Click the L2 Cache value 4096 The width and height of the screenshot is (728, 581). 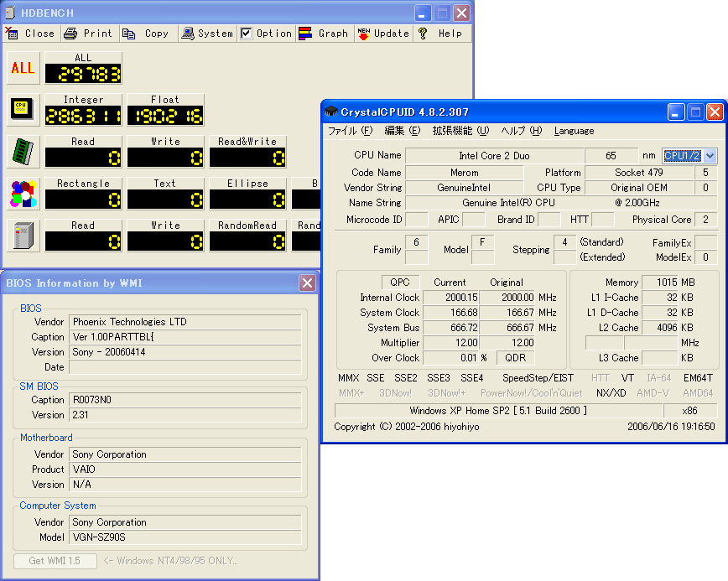(660, 328)
